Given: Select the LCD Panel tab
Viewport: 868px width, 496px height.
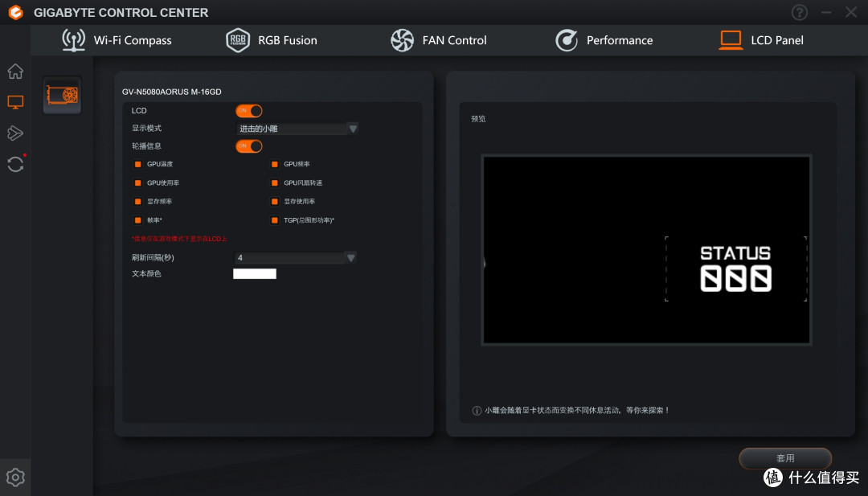Looking at the screenshot, I should coord(761,40).
